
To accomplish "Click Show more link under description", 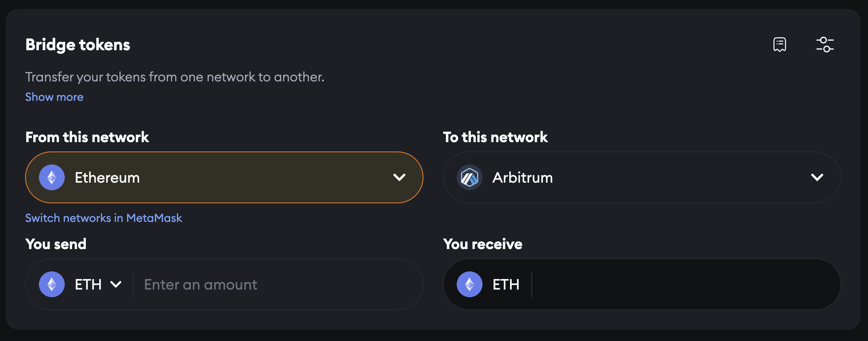I will pyautogui.click(x=54, y=97).
